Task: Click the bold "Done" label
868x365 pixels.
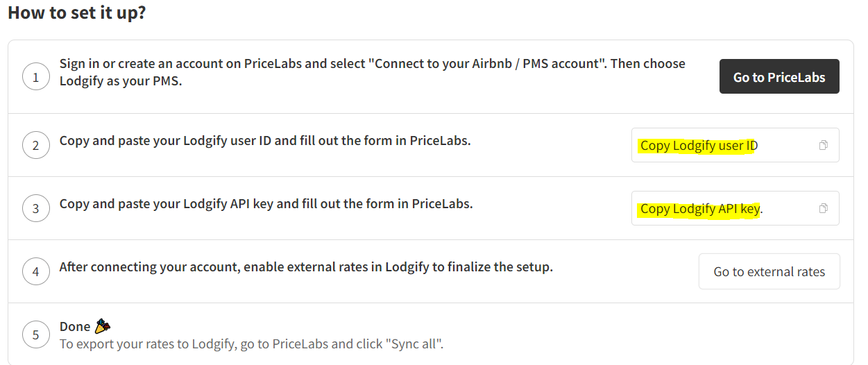Action: [x=75, y=326]
